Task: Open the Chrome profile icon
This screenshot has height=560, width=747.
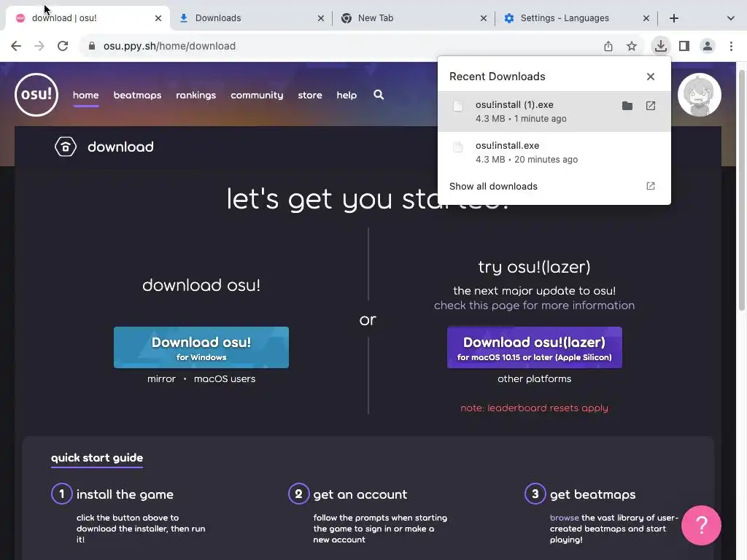Action: [x=708, y=46]
